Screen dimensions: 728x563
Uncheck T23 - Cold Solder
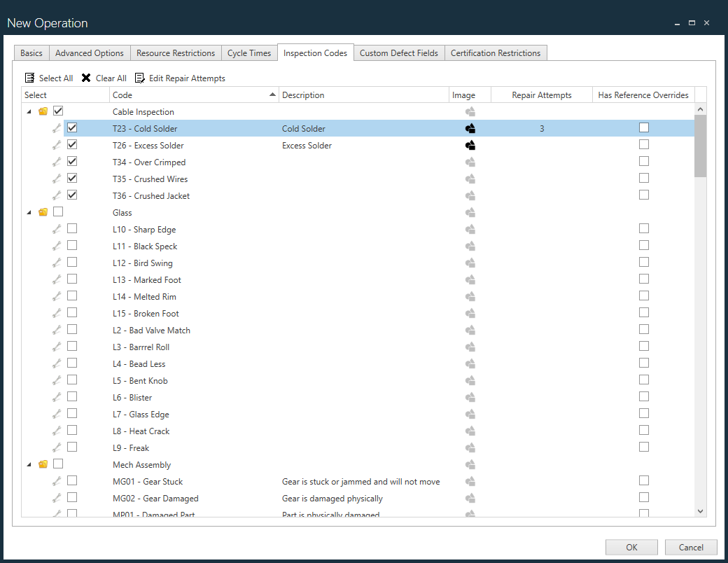click(72, 127)
